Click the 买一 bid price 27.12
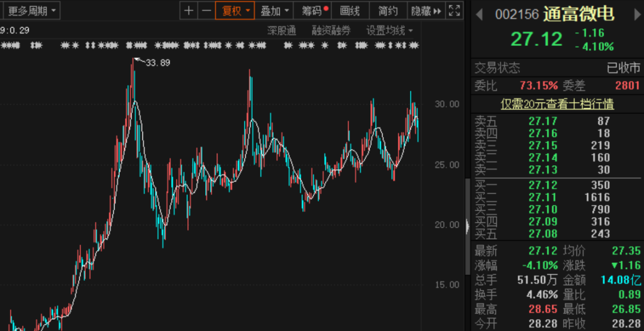 coord(543,185)
